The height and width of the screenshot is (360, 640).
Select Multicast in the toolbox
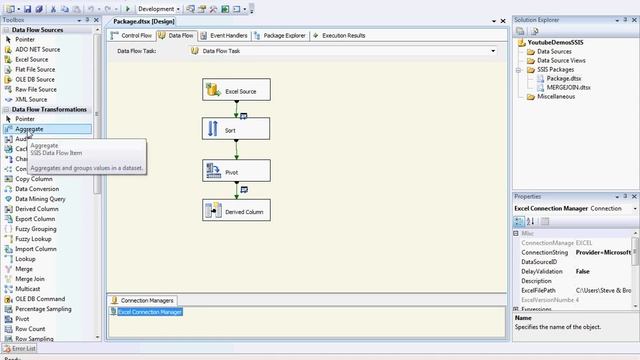28,289
